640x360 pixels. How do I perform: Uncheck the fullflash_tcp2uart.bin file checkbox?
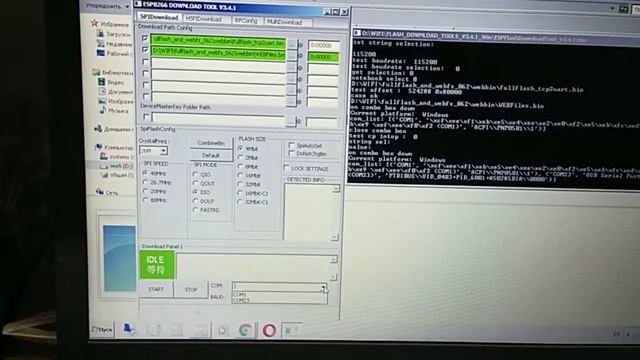click(x=145, y=38)
